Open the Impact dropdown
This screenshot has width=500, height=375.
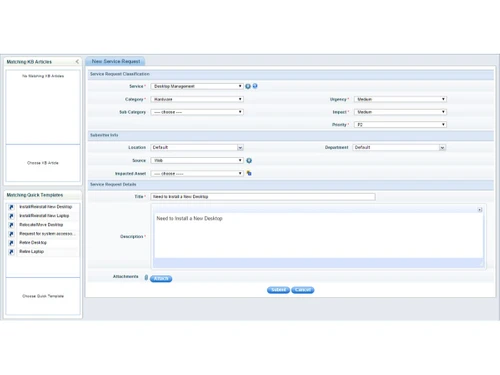coord(400,112)
